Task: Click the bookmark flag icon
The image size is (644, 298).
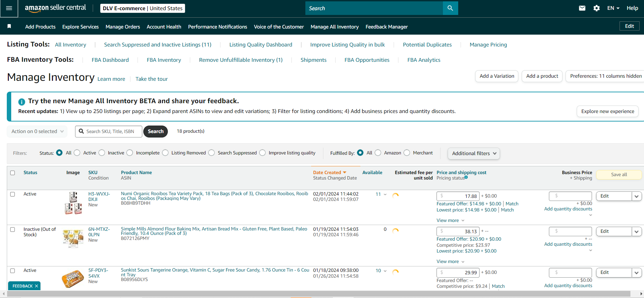Action: (x=9, y=26)
